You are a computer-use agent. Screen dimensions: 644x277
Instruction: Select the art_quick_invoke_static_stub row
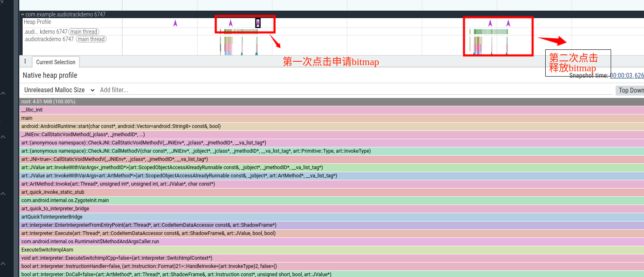point(332,192)
